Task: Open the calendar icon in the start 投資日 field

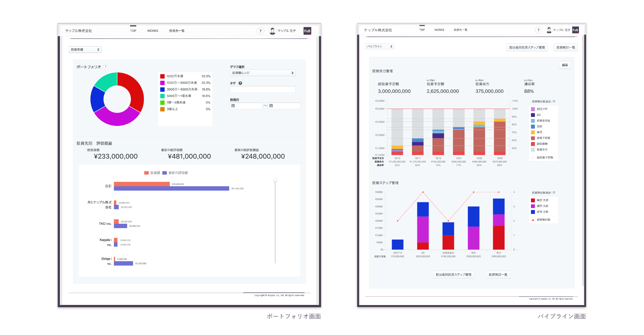Action: [233, 106]
